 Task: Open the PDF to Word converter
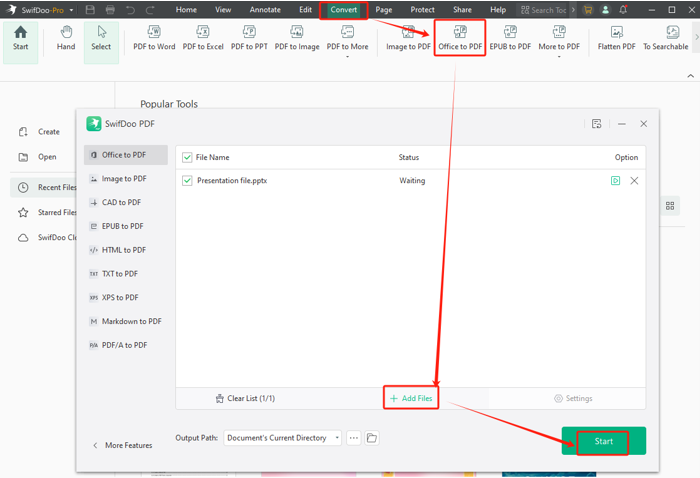click(154, 38)
